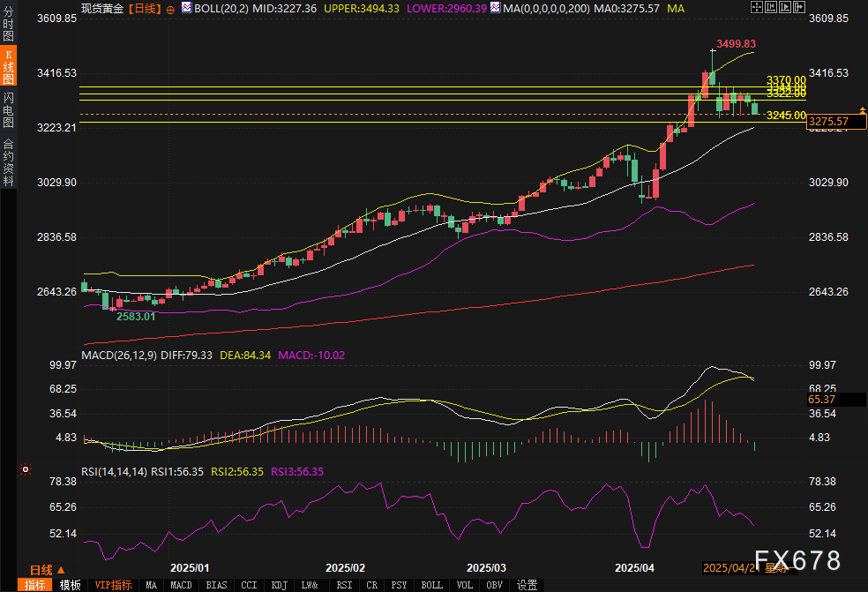Open the VIP指标 tab
Image resolution: width=868 pixels, height=592 pixels.
(113, 585)
